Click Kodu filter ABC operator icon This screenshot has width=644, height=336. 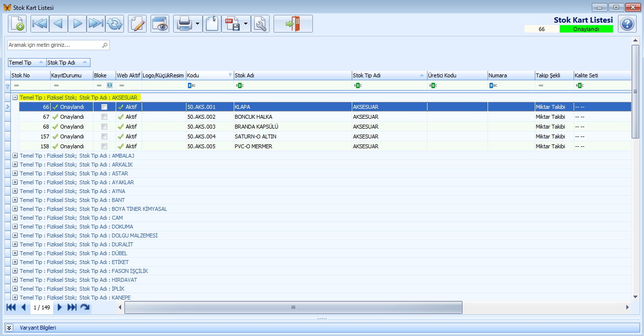pyautogui.click(x=192, y=86)
